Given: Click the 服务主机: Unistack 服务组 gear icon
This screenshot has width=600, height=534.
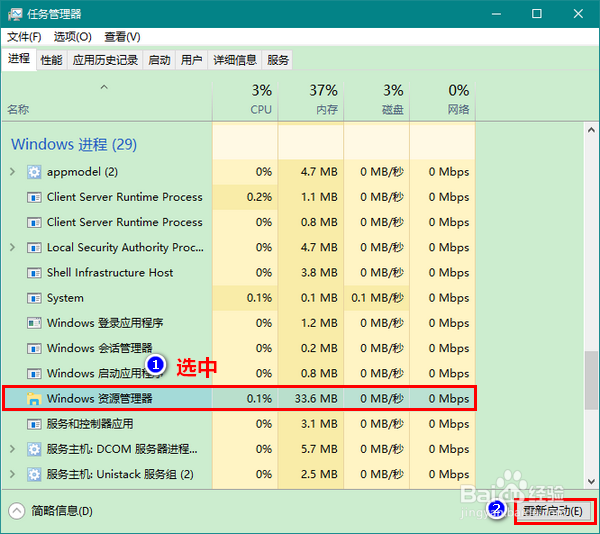Looking at the screenshot, I should 34,474.
